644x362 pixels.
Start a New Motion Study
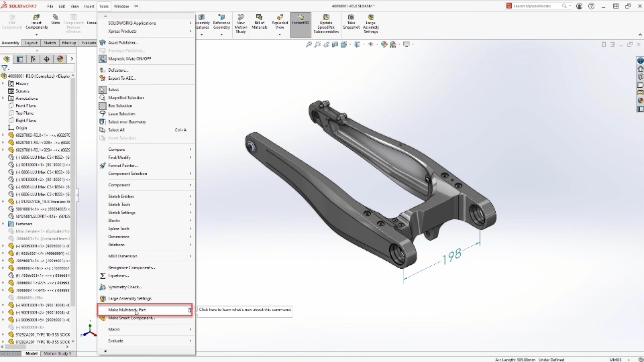click(241, 24)
